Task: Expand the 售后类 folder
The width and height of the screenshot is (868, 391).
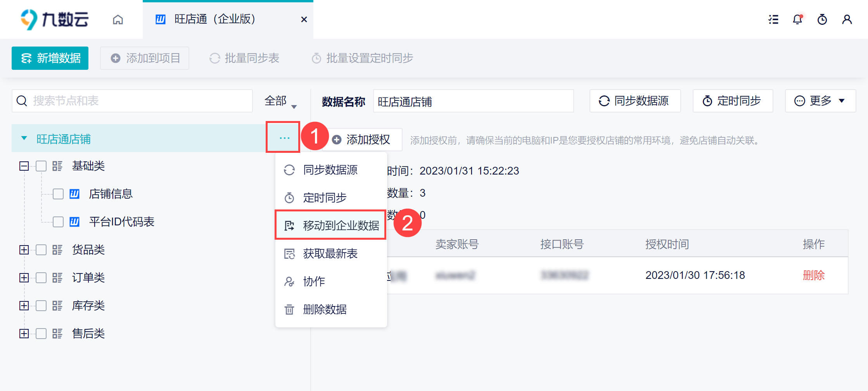Action: click(24, 334)
